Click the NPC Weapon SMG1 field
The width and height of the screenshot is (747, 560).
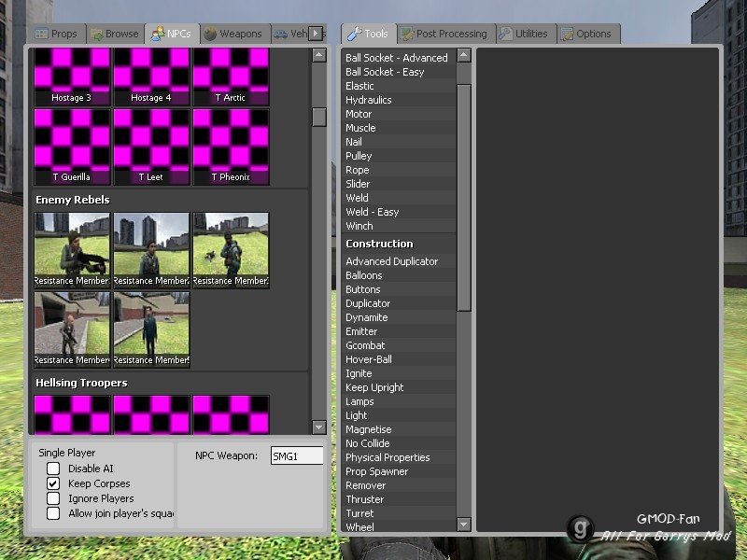pos(297,455)
